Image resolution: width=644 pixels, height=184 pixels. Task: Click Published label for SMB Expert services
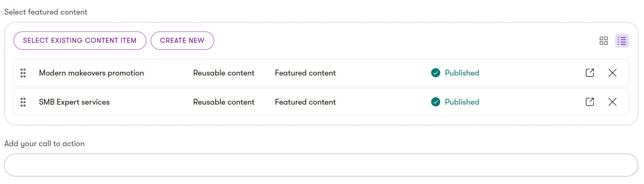coord(462,102)
